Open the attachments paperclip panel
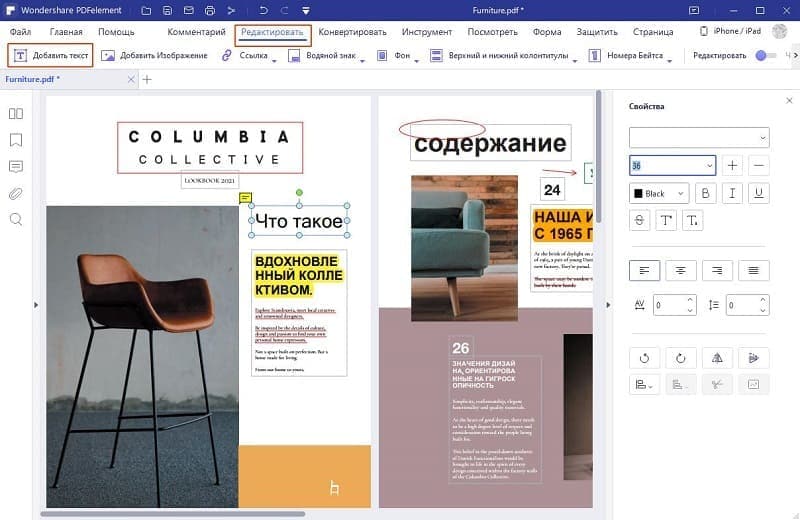Screen dimensions: 800x520 point(16,193)
